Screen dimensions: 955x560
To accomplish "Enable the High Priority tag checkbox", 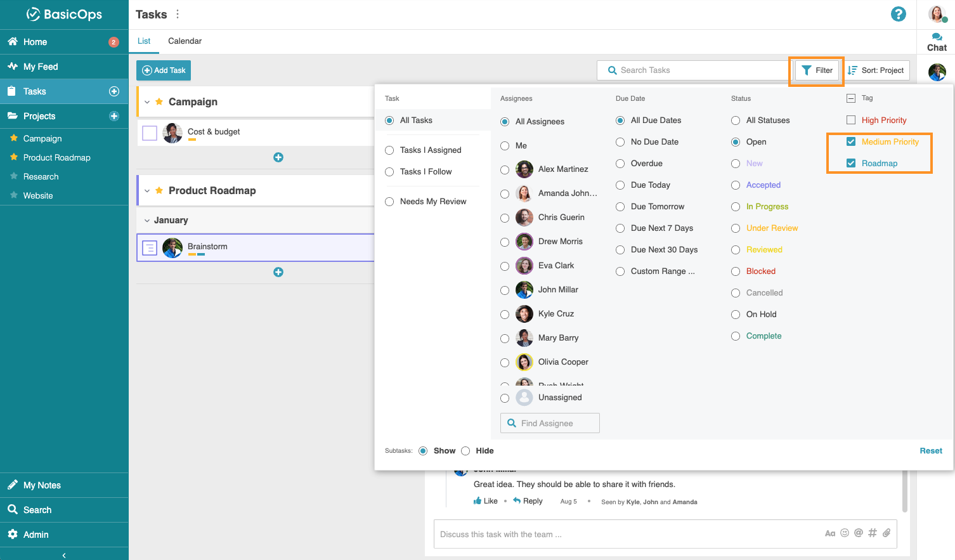I will pyautogui.click(x=851, y=120).
